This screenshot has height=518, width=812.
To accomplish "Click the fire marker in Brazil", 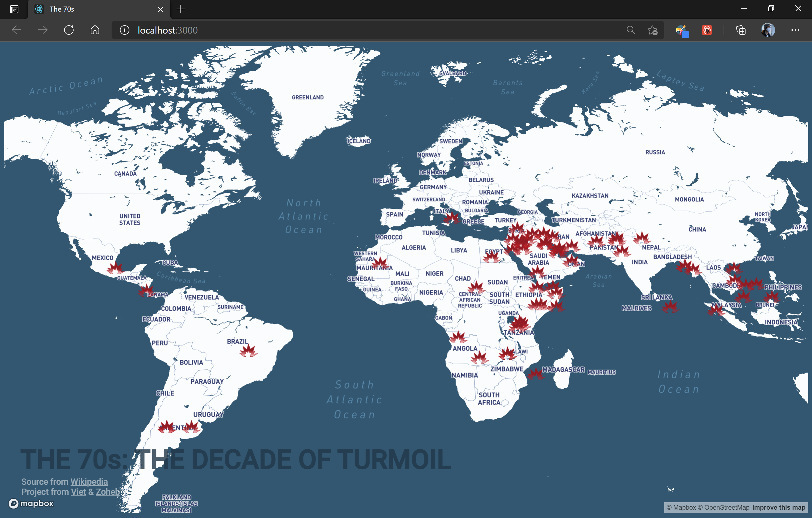I will (x=248, y=351).
